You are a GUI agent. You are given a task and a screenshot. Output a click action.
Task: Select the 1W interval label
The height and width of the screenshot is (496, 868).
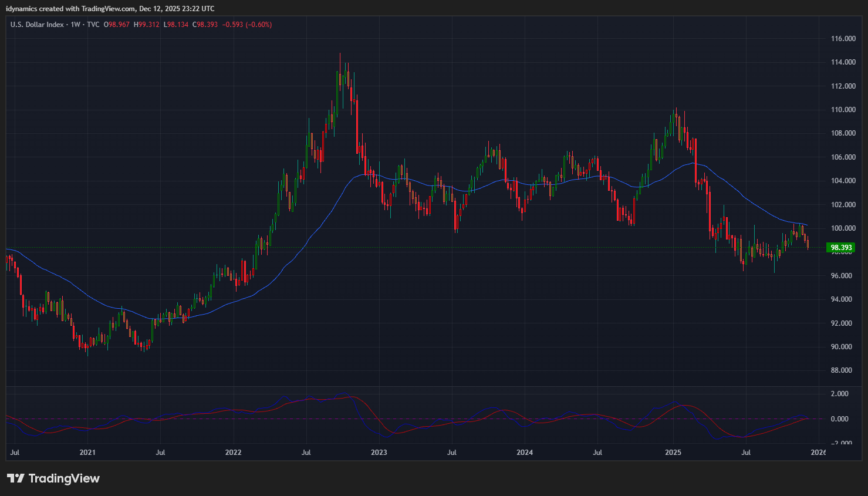point(75,25)
